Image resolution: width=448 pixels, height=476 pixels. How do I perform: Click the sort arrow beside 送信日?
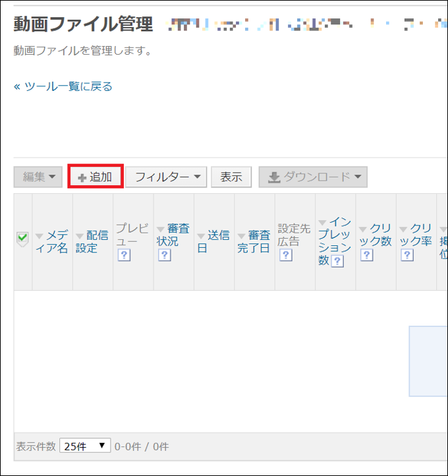[x=201, y=236]
